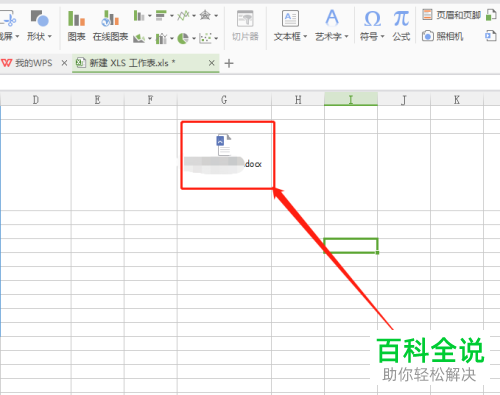Expand the line chart dropdown arrow
500x395 pixels.
[x=194, y=15]
